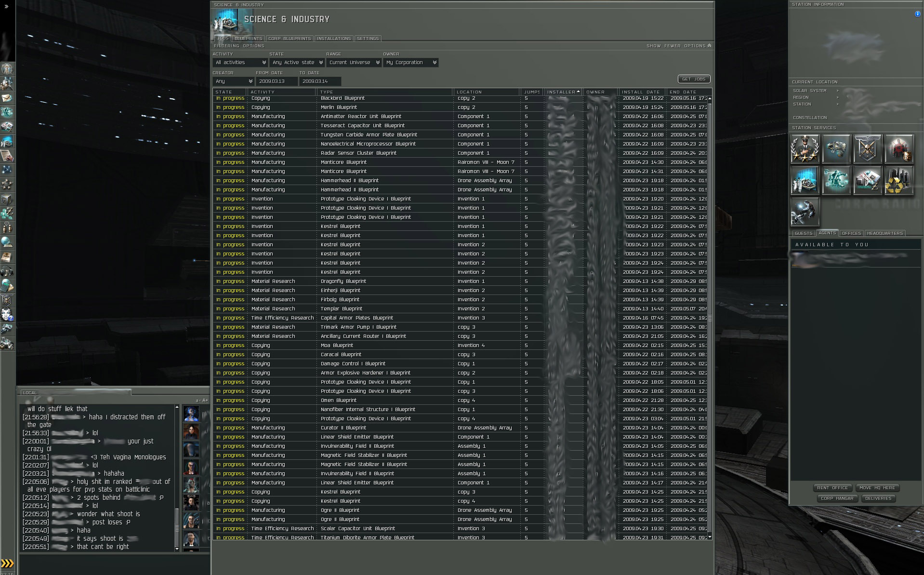Click the Science & Industry sidebar icon
The width and height of the screenshot is (924, 575).
(7, 142)
